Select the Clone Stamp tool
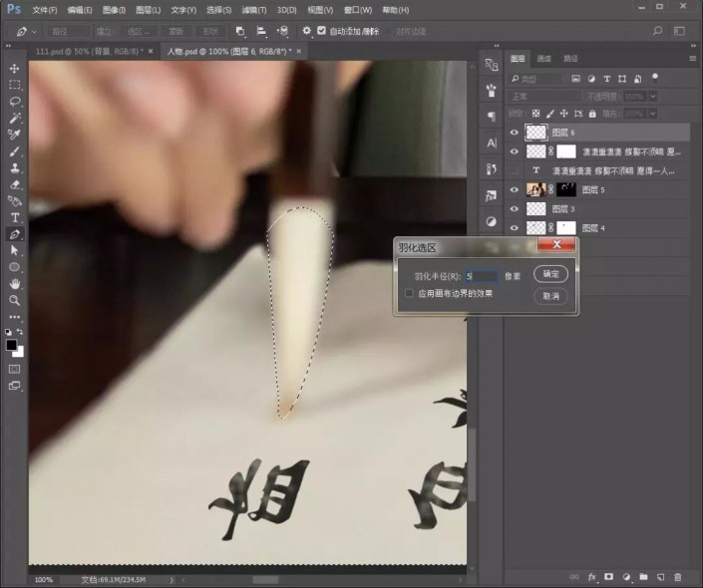The image size is (703, 588). (x=14, y=168)
